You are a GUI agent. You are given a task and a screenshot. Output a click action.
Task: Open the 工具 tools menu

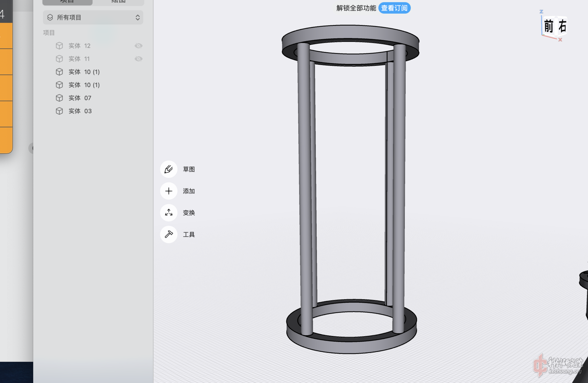pos(169,234)
